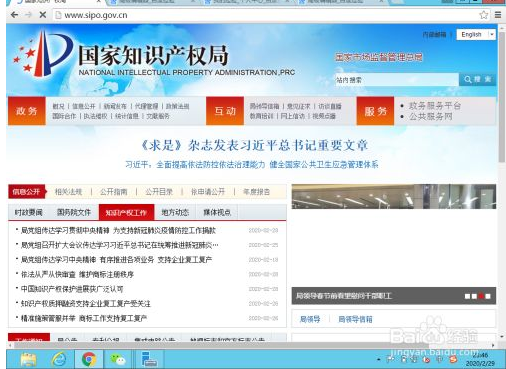Click the red 信息公开 label

26,192
